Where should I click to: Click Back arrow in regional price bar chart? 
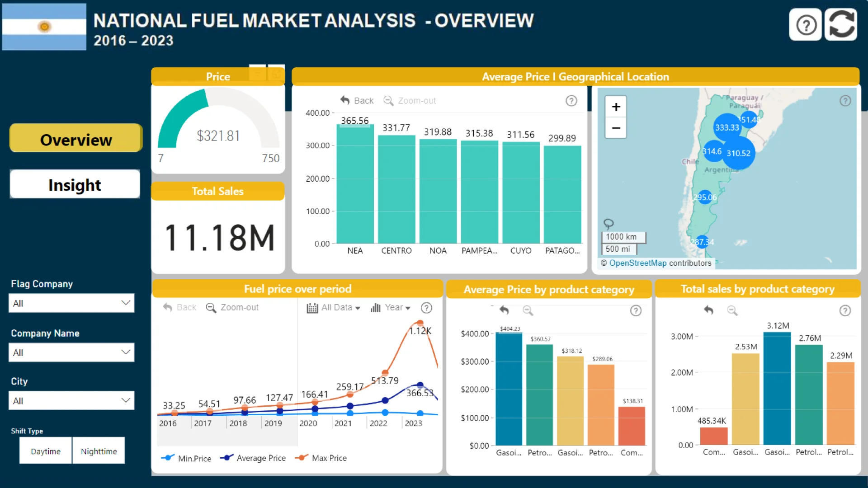click(x=357, y=100)
